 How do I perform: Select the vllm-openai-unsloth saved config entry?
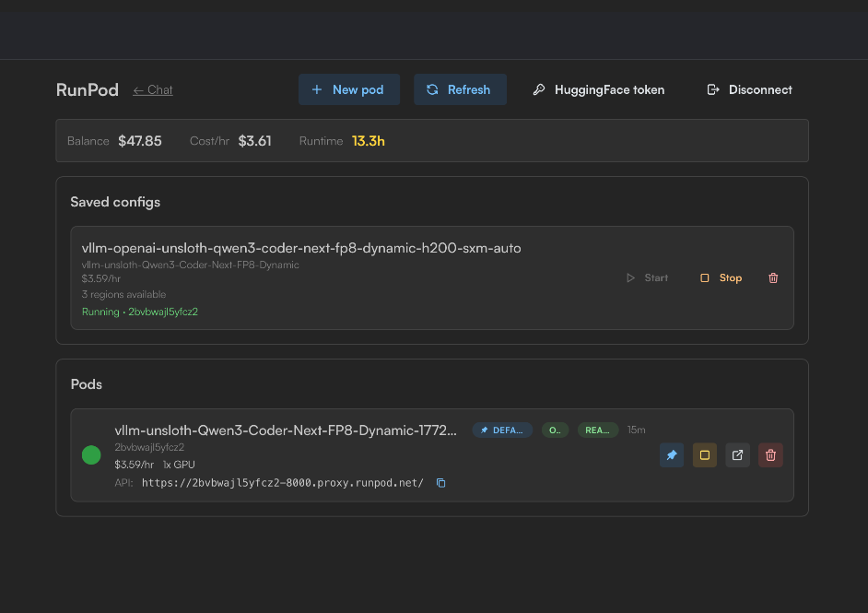[302, 248]
